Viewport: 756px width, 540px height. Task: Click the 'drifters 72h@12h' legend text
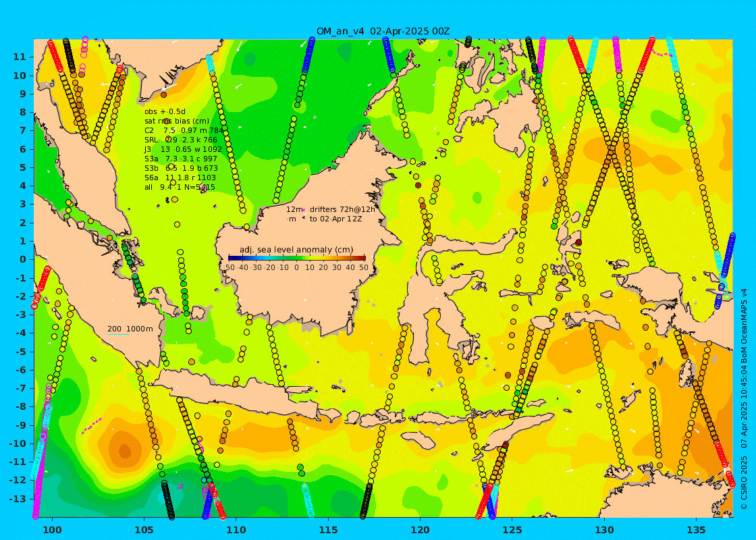(342, 209)
